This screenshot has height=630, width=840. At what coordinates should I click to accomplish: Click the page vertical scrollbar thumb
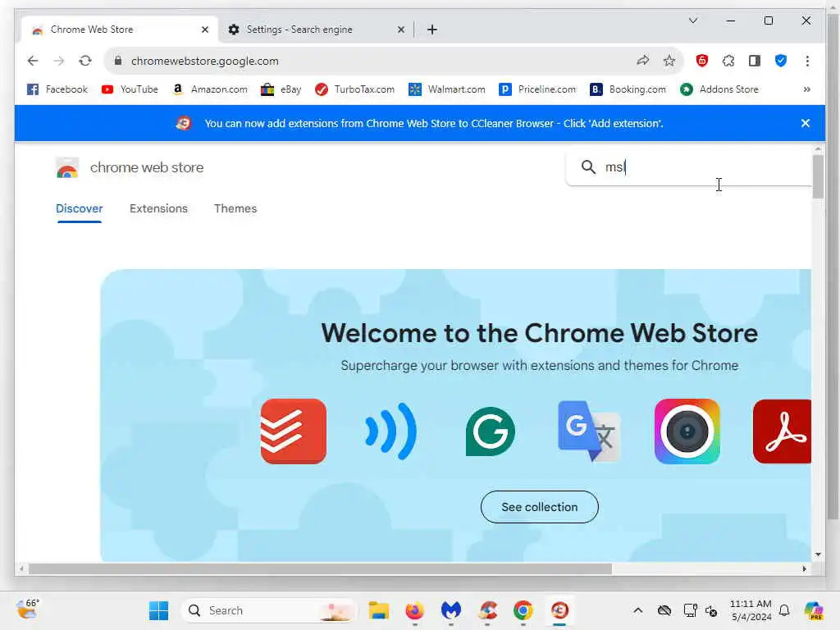coord(818,177)
